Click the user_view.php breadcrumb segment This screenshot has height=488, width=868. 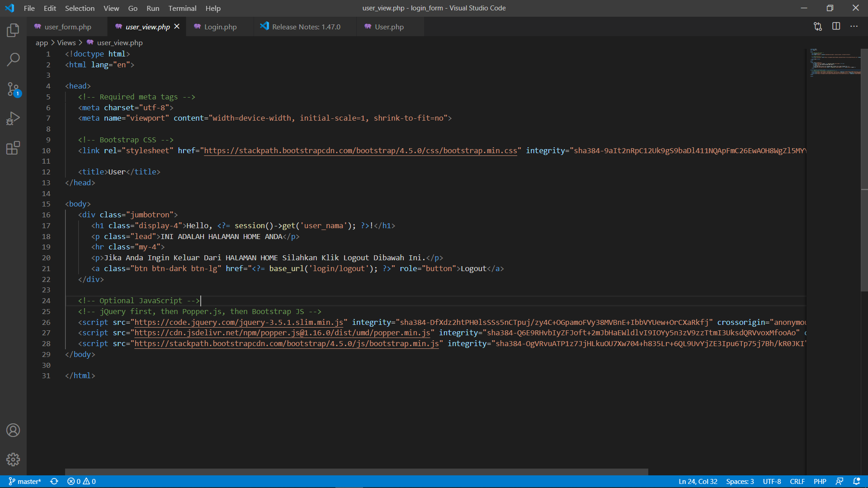click(x=115, y=42)
